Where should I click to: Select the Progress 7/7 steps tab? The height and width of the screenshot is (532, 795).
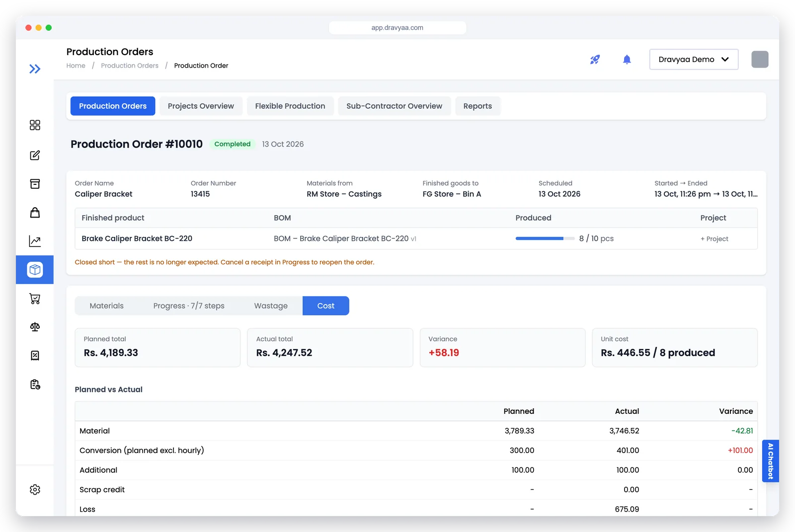(189, 306)
